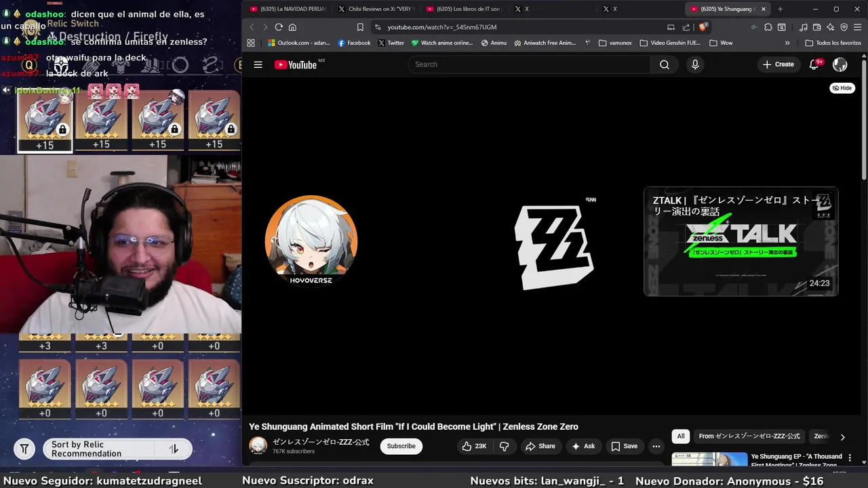868x488 pixels.
Task: Click the channel avatar next to Subscribe
Action: (258, 446)
